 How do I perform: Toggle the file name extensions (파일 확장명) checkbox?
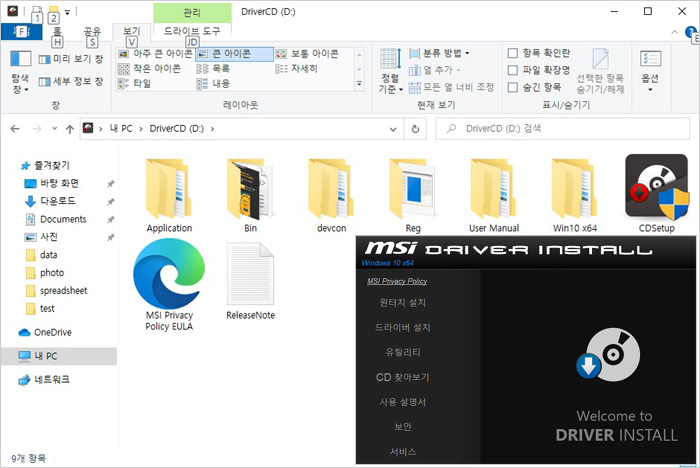coord(513,70)
